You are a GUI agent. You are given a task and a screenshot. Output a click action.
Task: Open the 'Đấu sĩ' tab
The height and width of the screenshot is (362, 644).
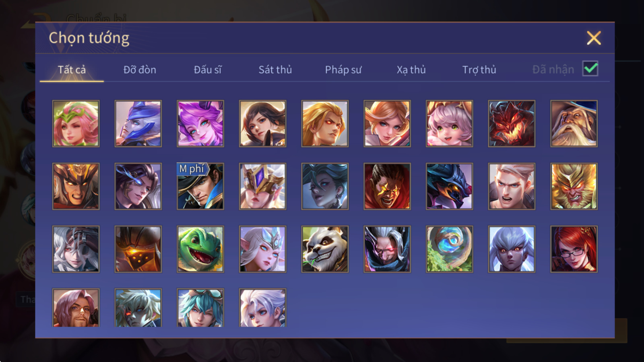pos(208,70)
